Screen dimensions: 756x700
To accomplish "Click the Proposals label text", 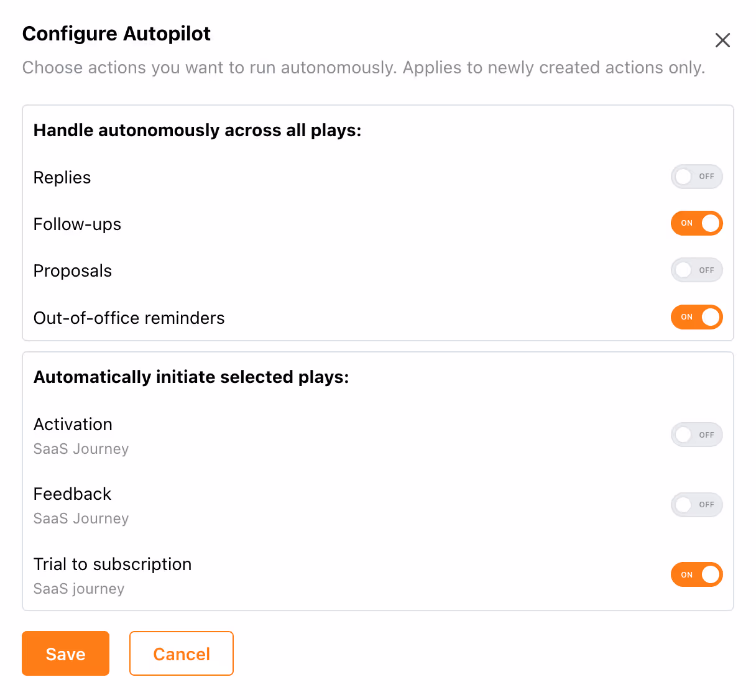I will [73, 271].
